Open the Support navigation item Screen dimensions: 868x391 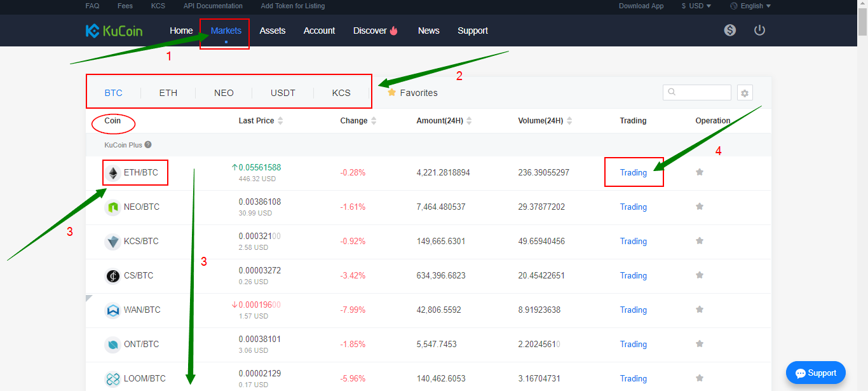click(x=473, y=31)
